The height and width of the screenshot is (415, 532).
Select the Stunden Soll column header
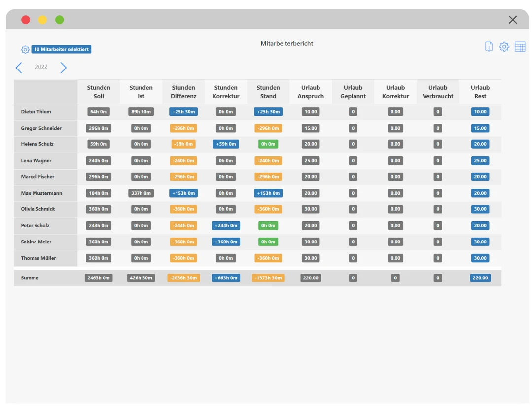pyautogui.click(x=99, y=92)
